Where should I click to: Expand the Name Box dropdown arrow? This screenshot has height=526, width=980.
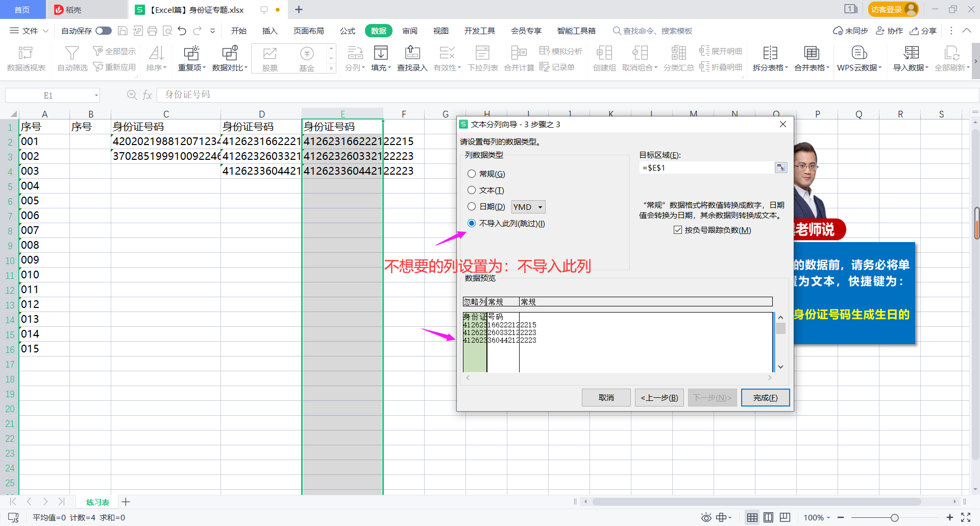(x=96, y=95)
